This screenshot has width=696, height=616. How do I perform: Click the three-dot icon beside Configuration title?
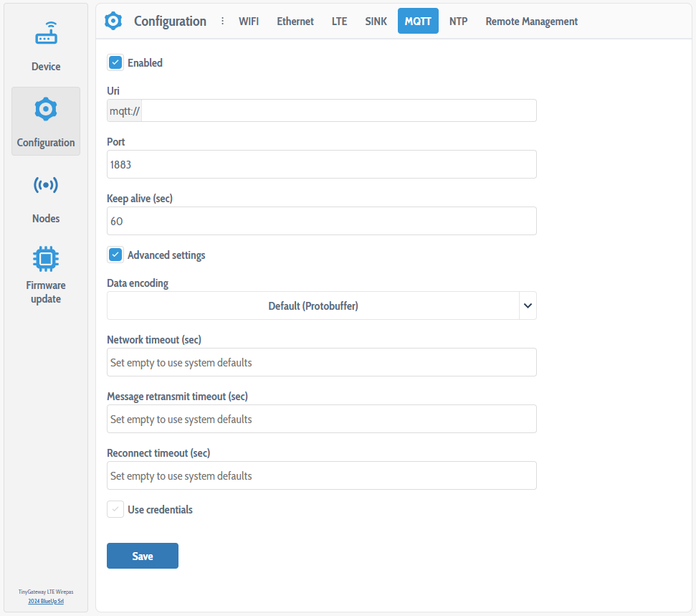(x=222, y=21)
